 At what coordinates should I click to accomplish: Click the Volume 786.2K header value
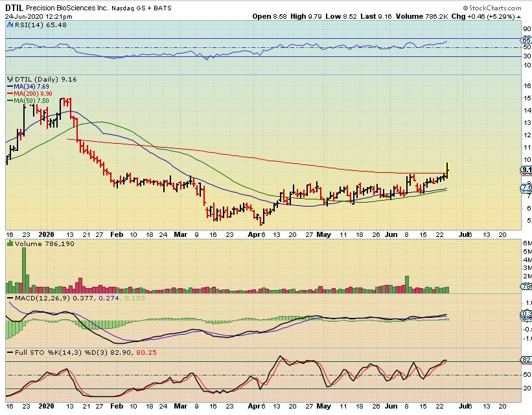point(421,16)
